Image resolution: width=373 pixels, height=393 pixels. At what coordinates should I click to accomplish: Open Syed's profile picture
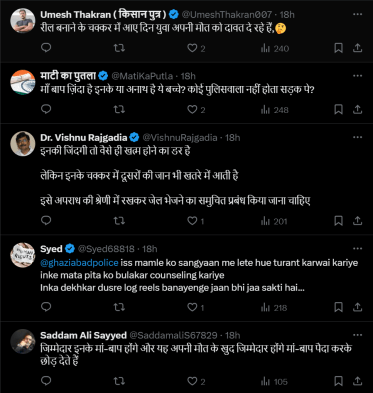(23, 255)
